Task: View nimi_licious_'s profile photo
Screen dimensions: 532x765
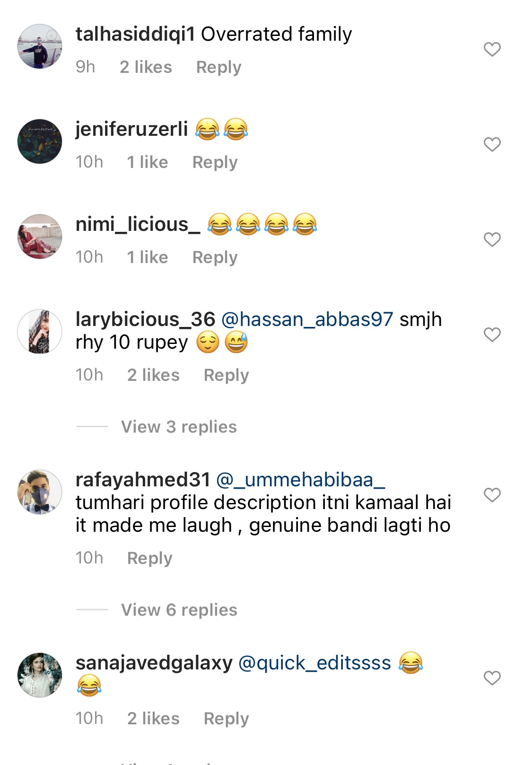Action: point(40,237)
